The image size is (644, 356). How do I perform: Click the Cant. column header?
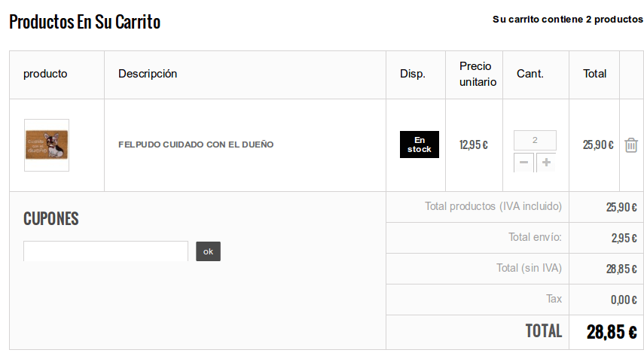point(530,74)
